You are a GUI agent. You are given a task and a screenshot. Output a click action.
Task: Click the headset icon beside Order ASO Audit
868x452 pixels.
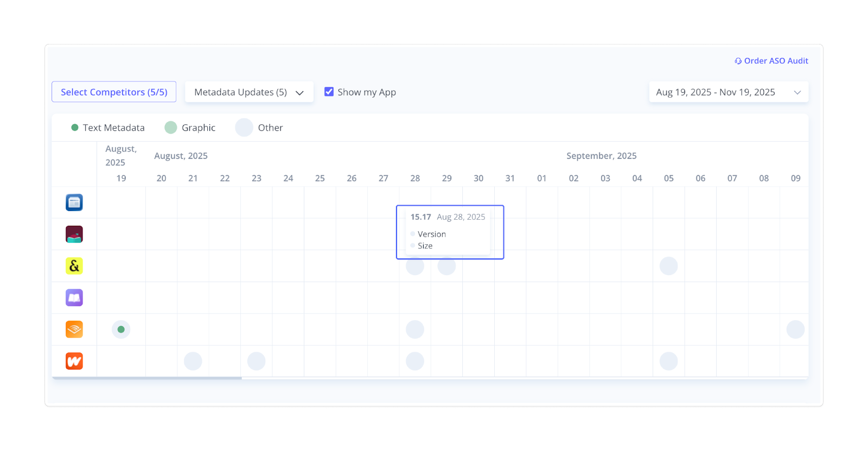pyautogui.click(x=738, y=61)
